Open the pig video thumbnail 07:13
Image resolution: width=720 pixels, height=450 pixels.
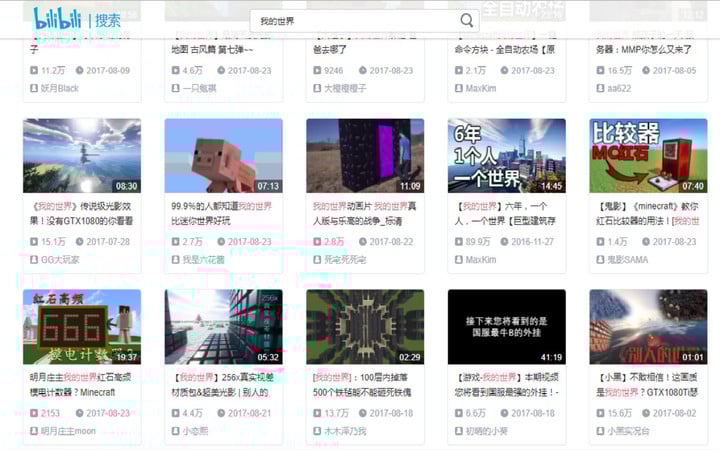(x=224, y=156)
